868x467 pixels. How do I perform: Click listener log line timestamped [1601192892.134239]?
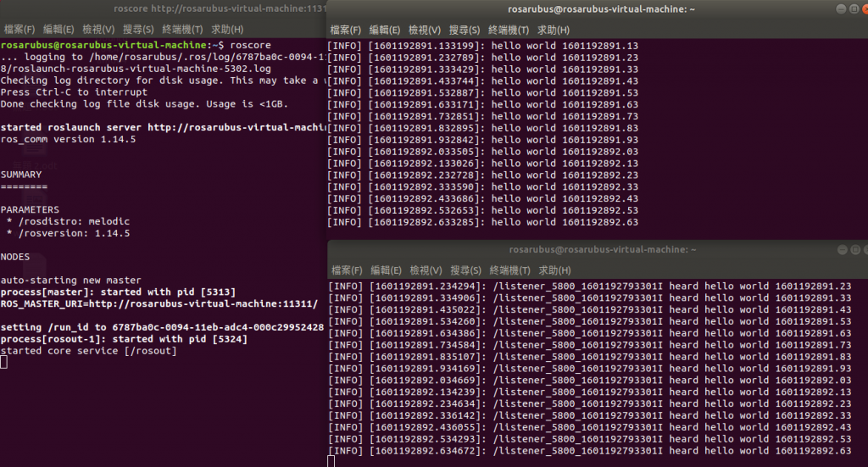coord(590,392)
